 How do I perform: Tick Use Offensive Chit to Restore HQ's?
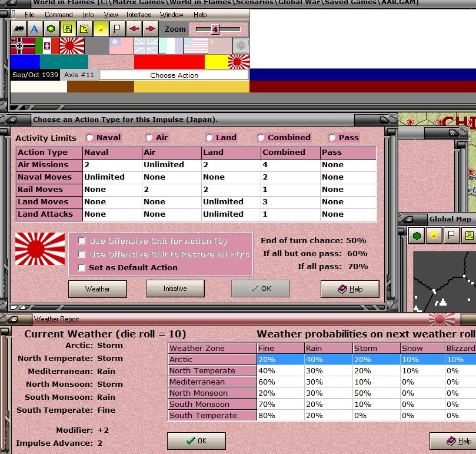pos(81,254)
